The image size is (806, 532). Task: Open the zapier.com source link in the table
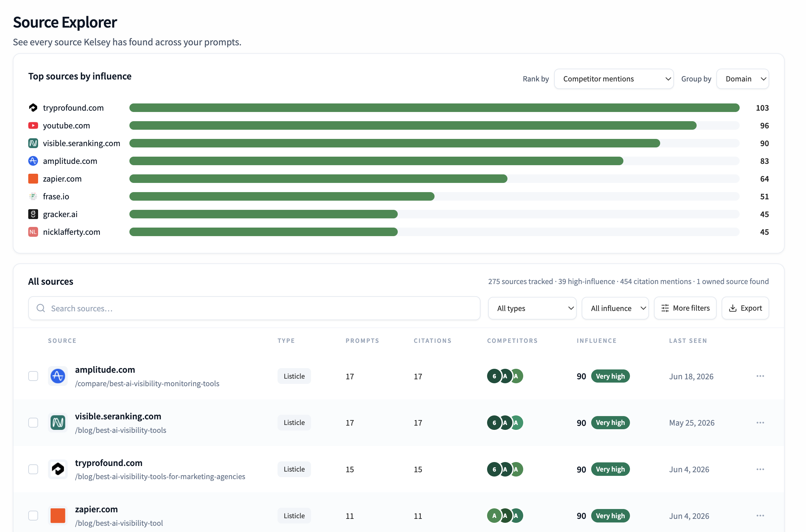tap(96, 509)
